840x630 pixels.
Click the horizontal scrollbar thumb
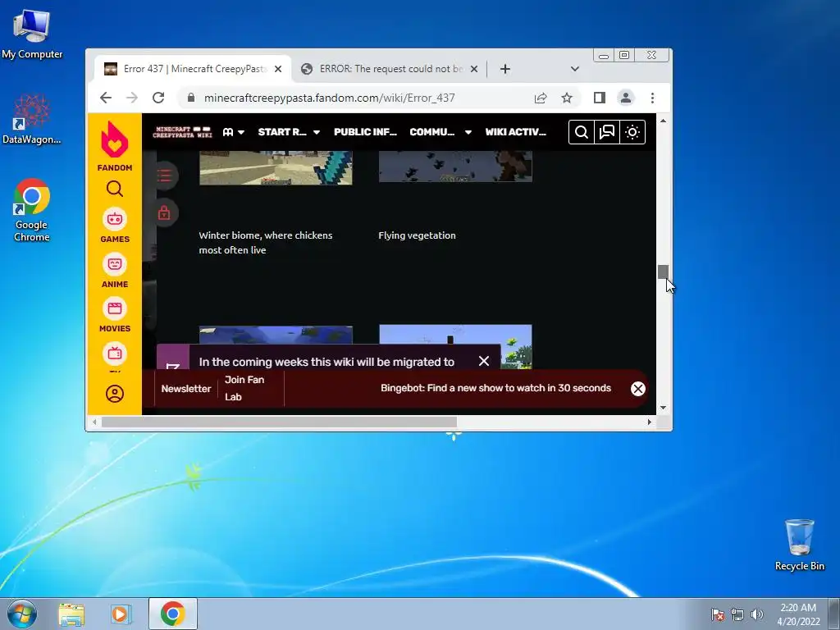point(279,422)
